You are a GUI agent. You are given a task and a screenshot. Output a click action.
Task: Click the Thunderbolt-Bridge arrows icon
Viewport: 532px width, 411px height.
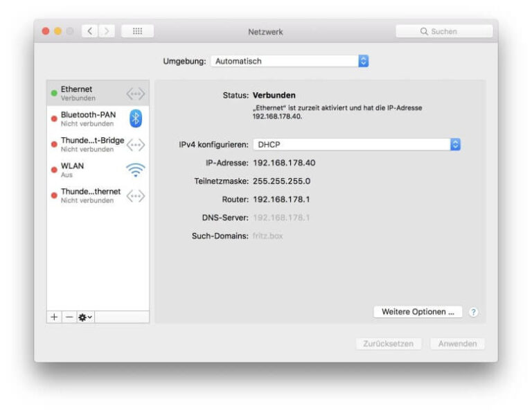coord(135,145)
